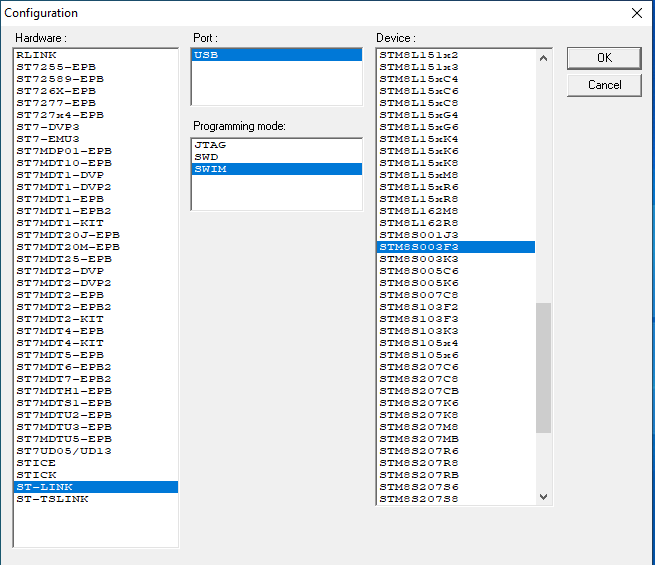The image size is (655, 565).
Task: Pick device STM8S103F3
Action: pyautogui.click(x=456, y=319)
